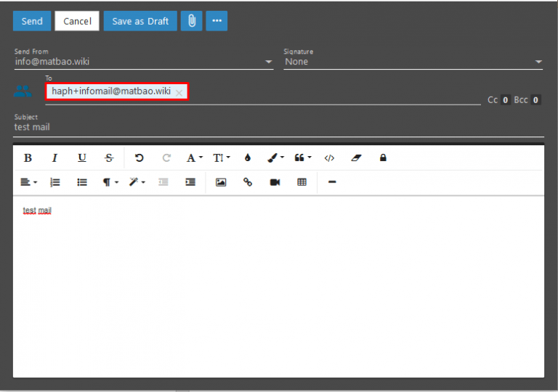Toggle italic formatting

tap(54, 158)
